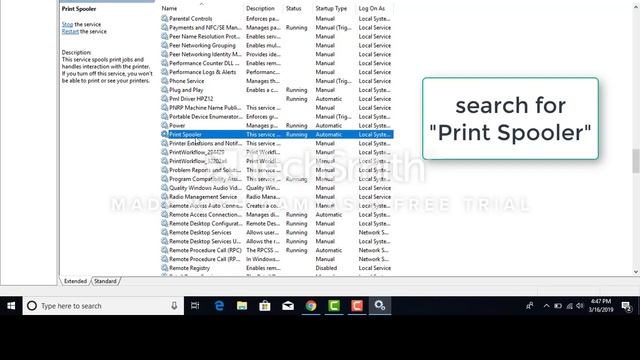This screenshot has height=360, width=640.
Task: Open the Action Center notifications icon
Action: [626, 306]
